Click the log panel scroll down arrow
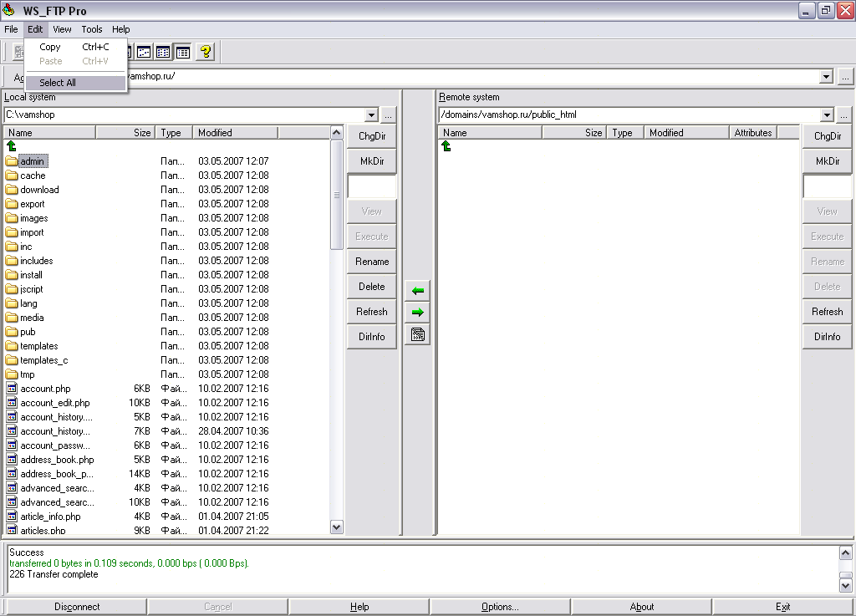 click(x=845, y=586)
